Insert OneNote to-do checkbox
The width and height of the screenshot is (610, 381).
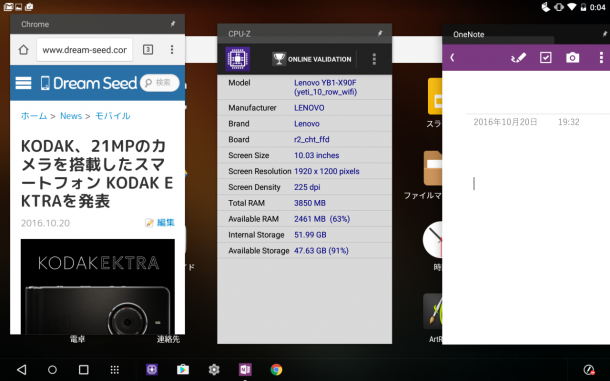point(546,58)
